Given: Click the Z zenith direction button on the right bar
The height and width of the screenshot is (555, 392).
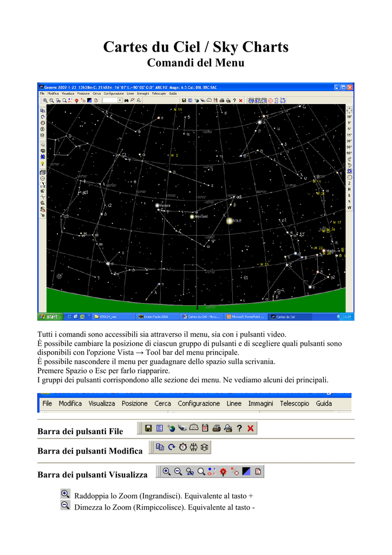Looking at the screenshot, I should (x=349, y=183).
